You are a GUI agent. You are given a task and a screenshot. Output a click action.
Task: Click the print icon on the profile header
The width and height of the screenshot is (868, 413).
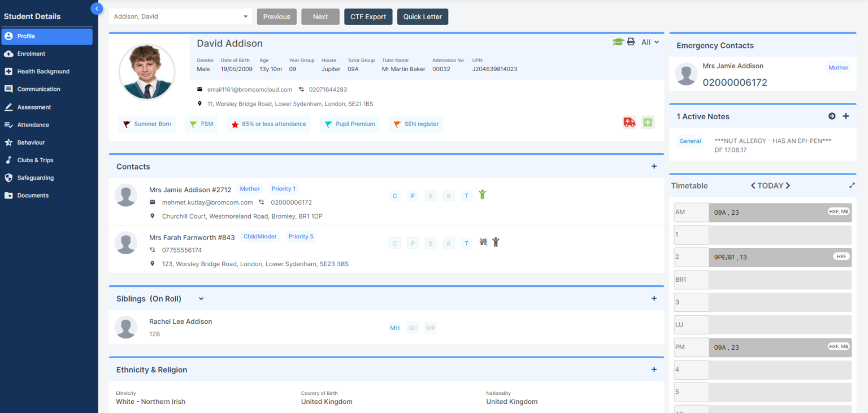631,41
